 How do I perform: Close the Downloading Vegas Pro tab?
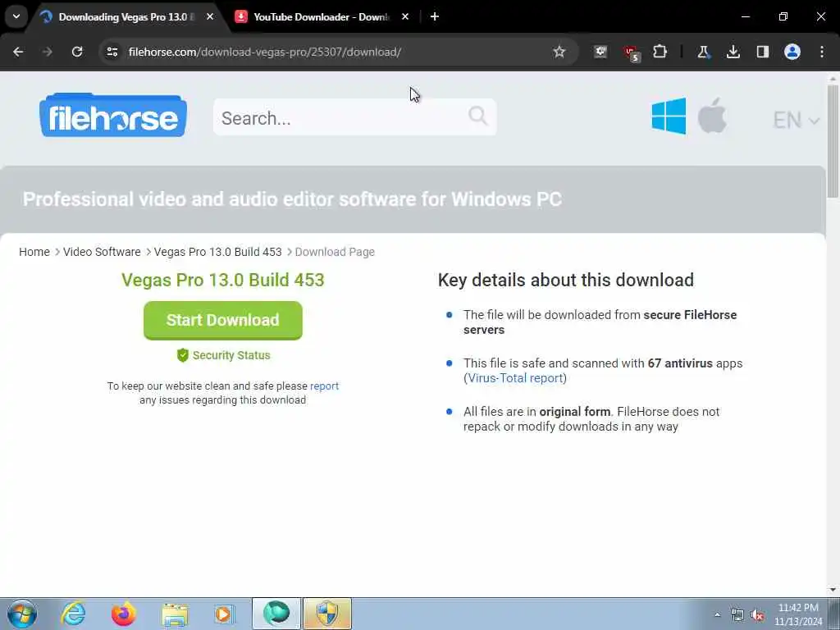(x=210, y=16)
